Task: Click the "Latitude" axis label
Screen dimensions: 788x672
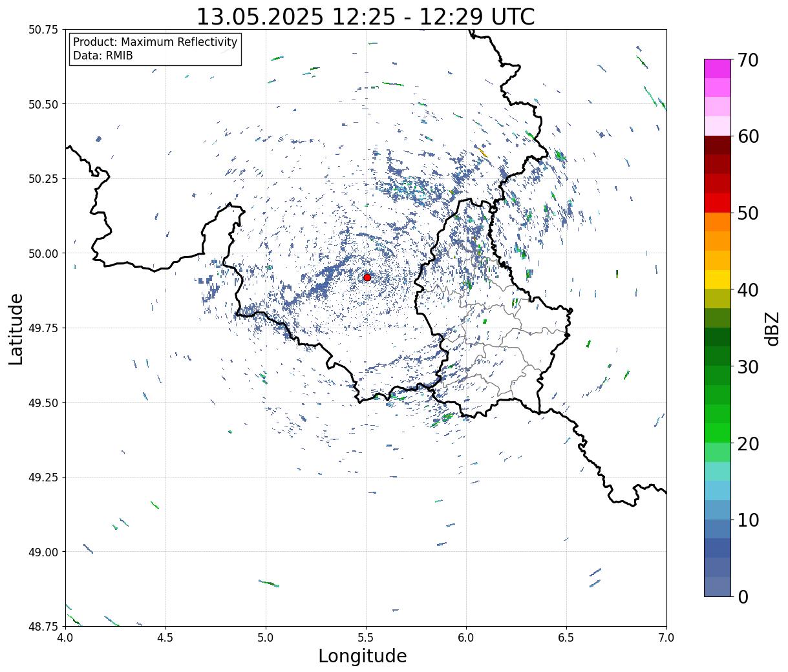Action: pyautogui.click(x=16, y=328)
